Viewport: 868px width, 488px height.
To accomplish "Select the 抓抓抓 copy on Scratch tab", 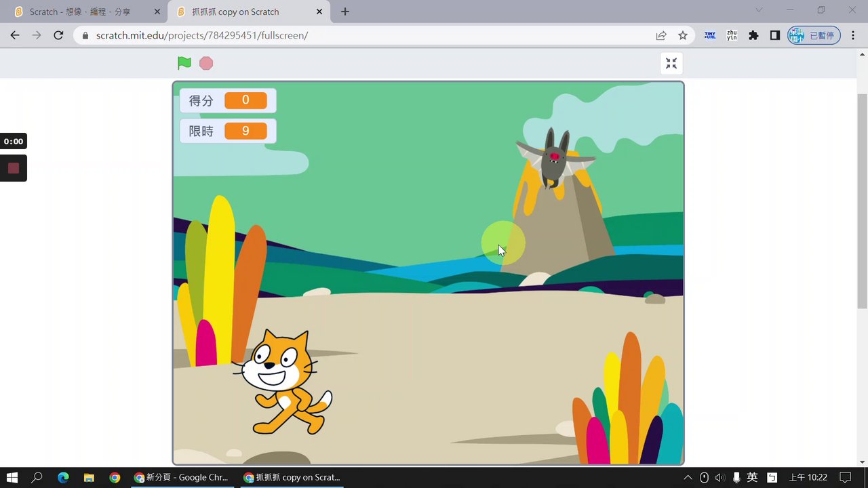I will click(x=248, y=12).
